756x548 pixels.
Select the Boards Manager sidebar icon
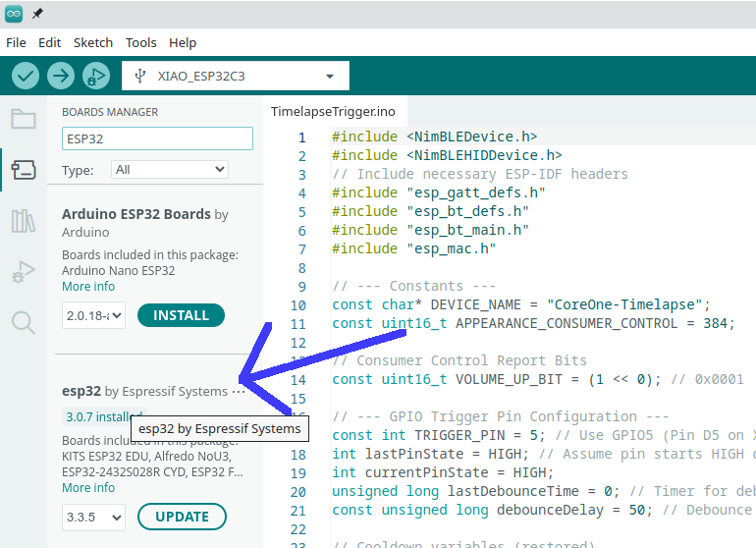[x=24, y=170]
